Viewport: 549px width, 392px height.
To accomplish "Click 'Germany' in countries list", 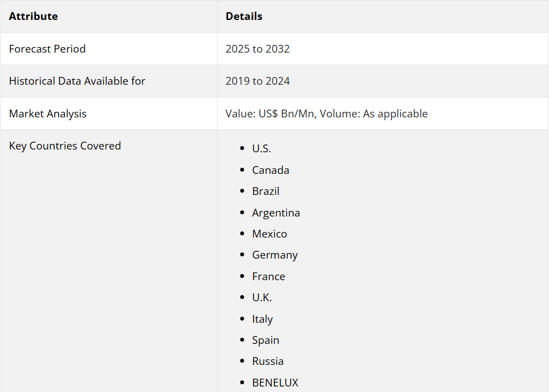I will point(275,255).
